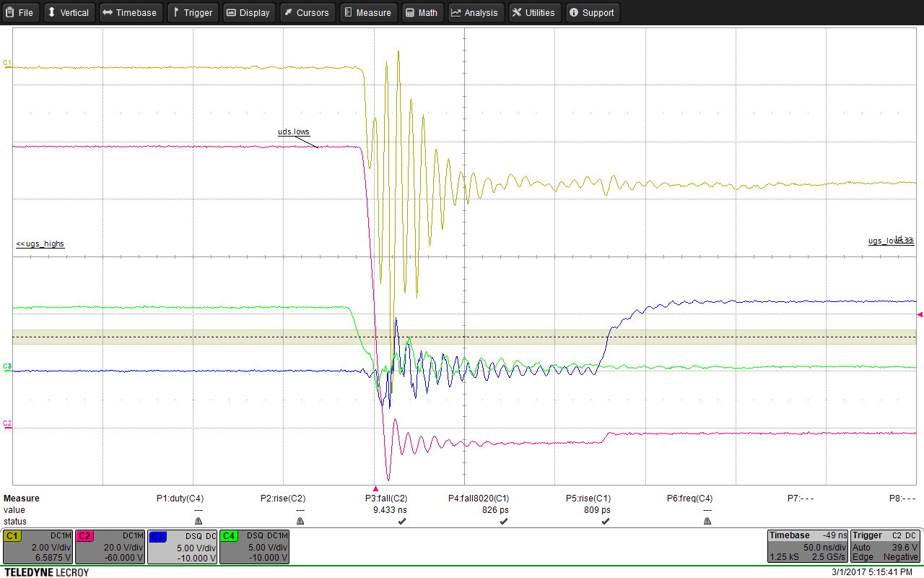This screenshot has height=578, width=924.
Task: Click the P4 status checkmark icon
Action: coord(504,521)
